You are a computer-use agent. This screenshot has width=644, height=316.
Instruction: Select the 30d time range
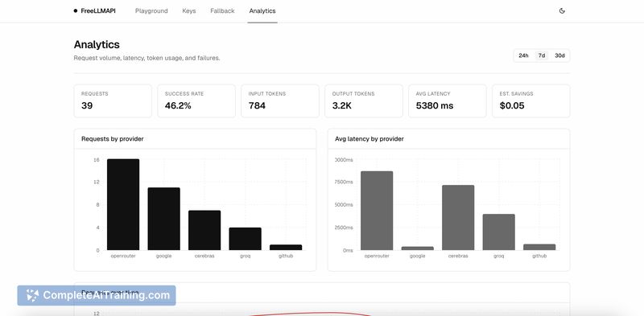pos(559,55)
